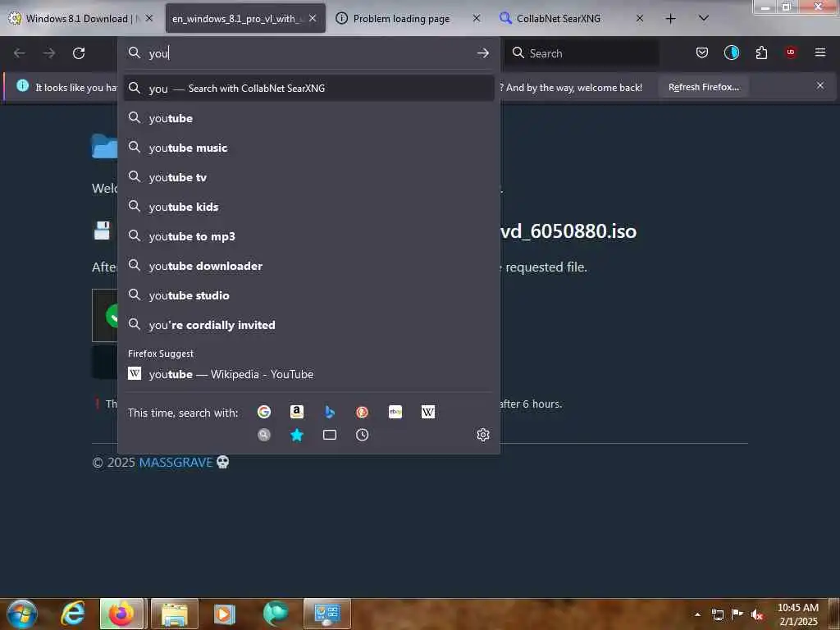Click the taskbar clock showing 10:45 AM
The width and height of the screenshot is (840, 630).
[x=797, y=614]
